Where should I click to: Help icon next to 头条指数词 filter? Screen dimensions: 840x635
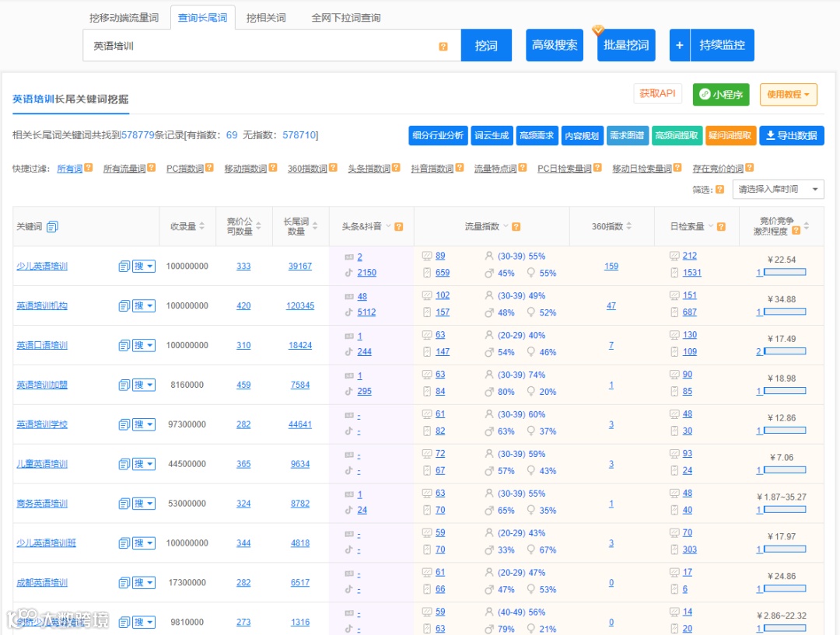pos(396,168)
